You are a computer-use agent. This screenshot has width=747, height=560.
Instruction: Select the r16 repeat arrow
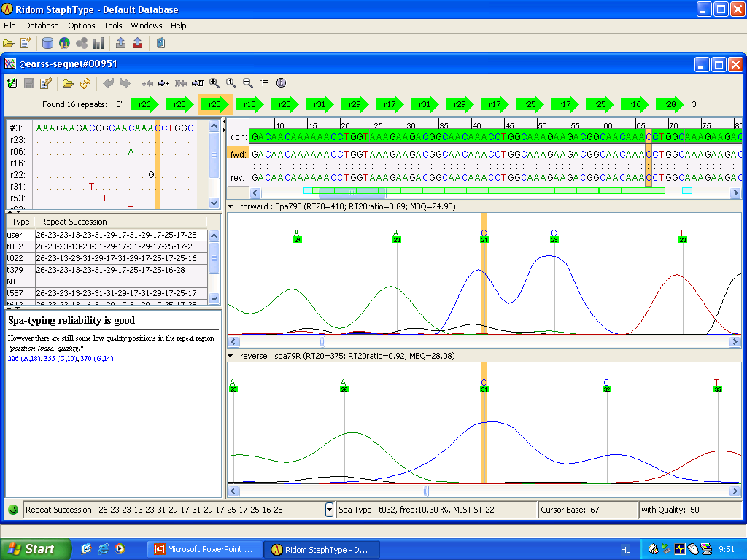click(635, 104)
